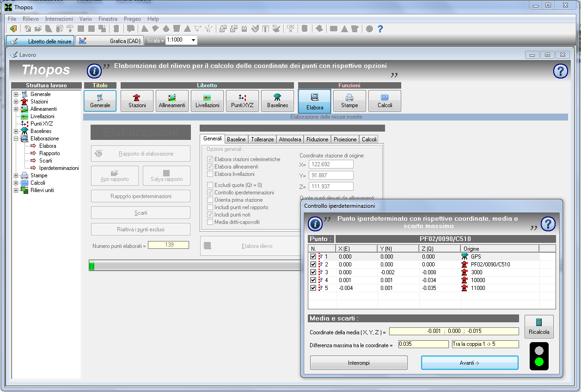Switch to Grafica (CAD) view tab
The image size is (581, 392).
110,41
